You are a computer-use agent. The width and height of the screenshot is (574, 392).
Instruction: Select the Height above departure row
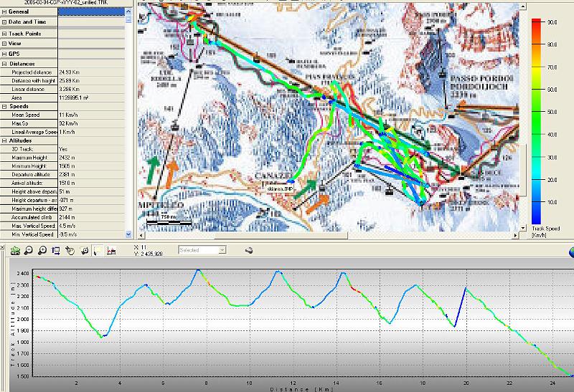62,191
